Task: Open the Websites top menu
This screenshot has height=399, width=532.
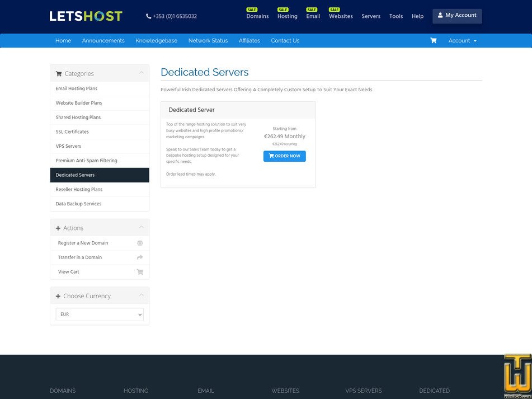Action: click(x=341, y=16)
